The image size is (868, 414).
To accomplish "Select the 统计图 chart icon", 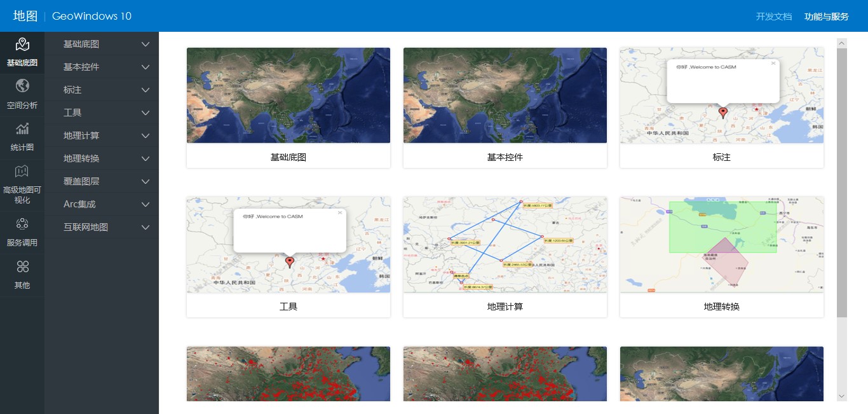I will point(22,128).
